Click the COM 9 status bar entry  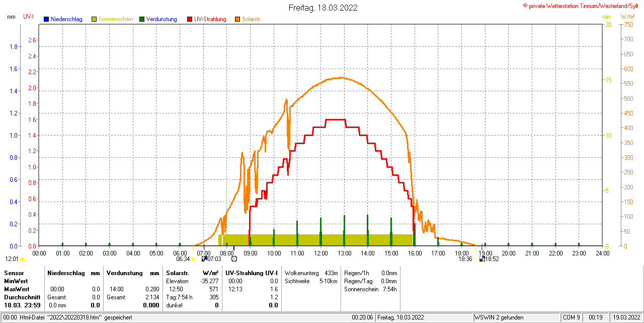coord(571,317)
